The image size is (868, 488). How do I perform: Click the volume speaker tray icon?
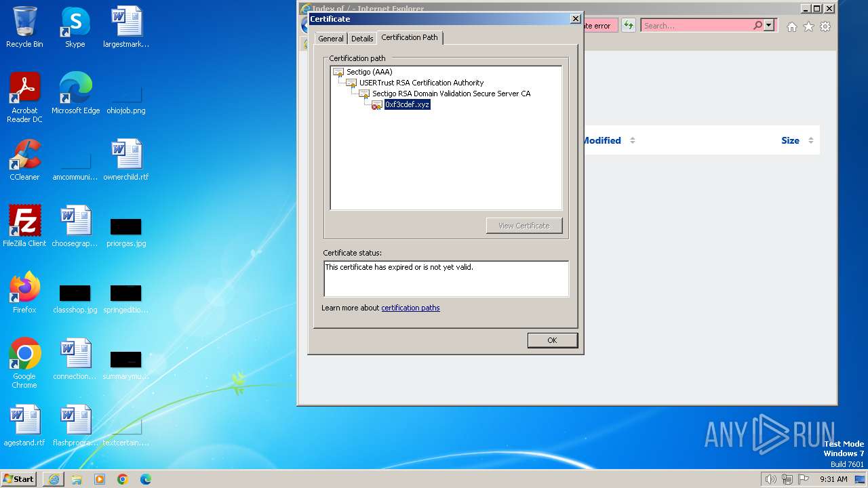[770, 479]
